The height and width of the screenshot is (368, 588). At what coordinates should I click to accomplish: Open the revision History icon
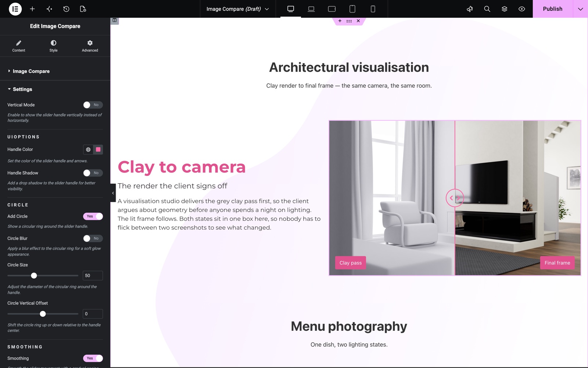point(66,9)
